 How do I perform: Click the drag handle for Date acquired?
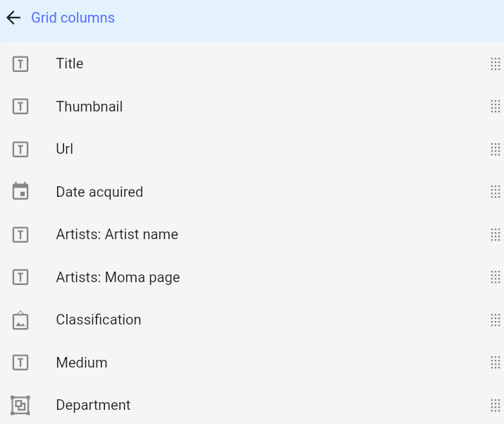click(x=495, y=192)
